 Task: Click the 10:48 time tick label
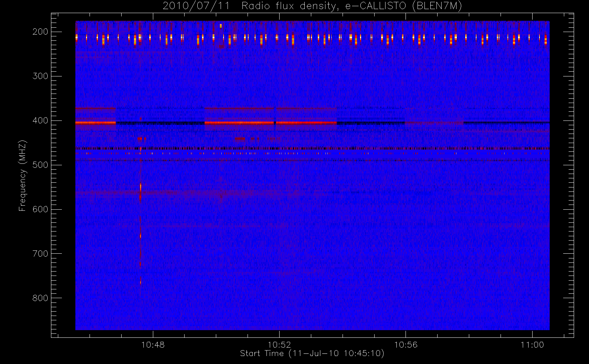[x=153, y=345]
